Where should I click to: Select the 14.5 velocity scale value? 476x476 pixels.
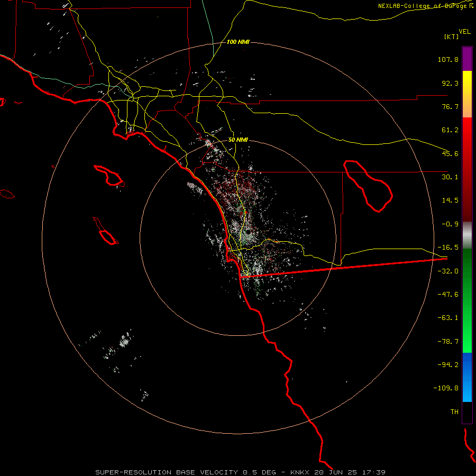[450, 200]
